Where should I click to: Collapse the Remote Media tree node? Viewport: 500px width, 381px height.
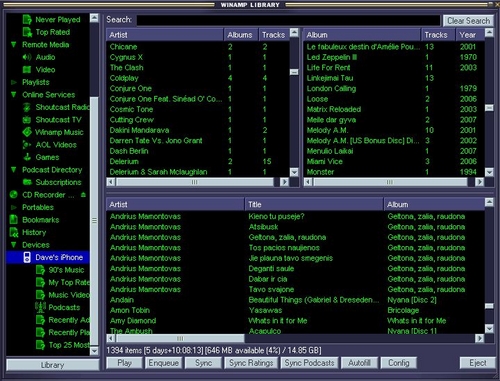click(x=14, y=45)
